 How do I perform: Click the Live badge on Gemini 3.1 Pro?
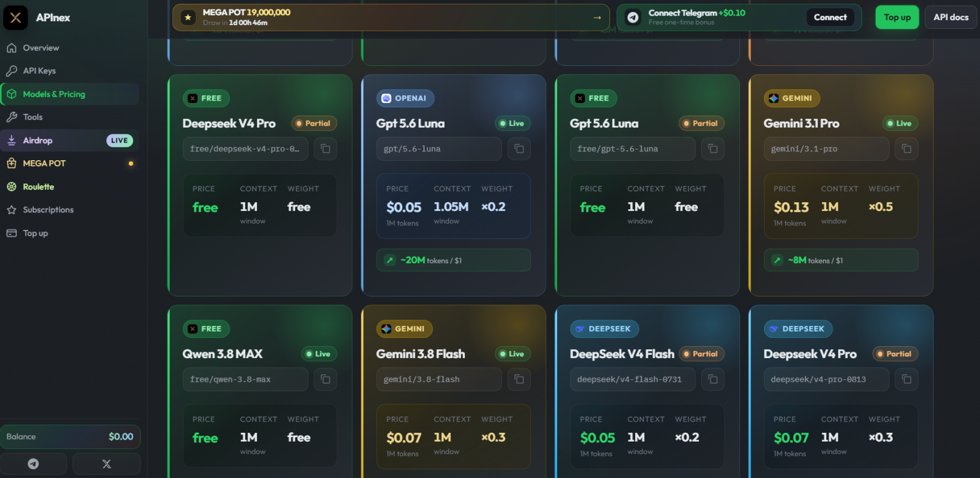tap(900, 123)
